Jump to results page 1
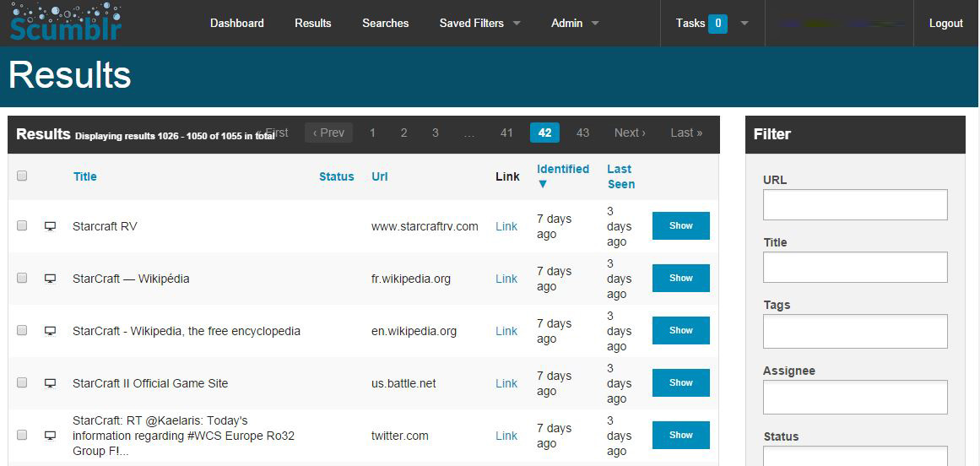 coord(372,133)
